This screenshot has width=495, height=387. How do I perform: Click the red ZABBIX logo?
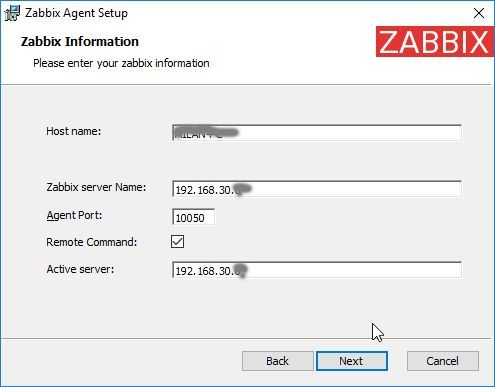pyautogui.click(x=435, y=42)
